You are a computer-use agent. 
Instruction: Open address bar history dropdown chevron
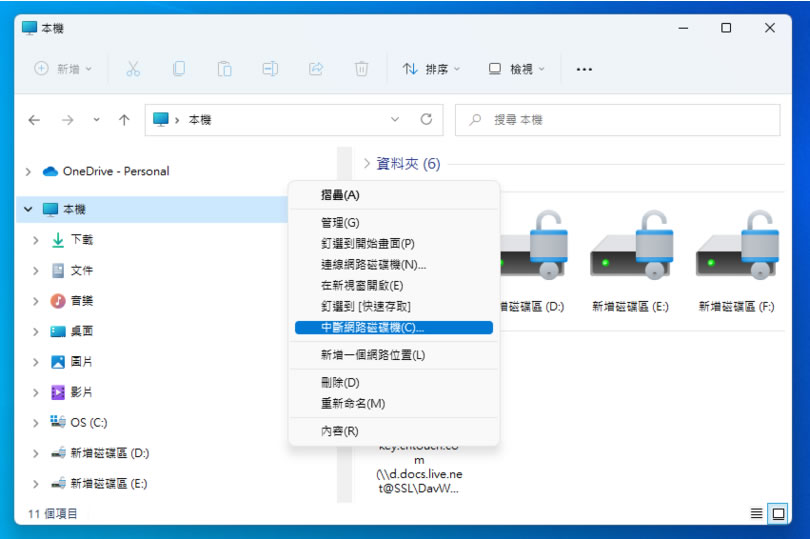click(395, 119)
